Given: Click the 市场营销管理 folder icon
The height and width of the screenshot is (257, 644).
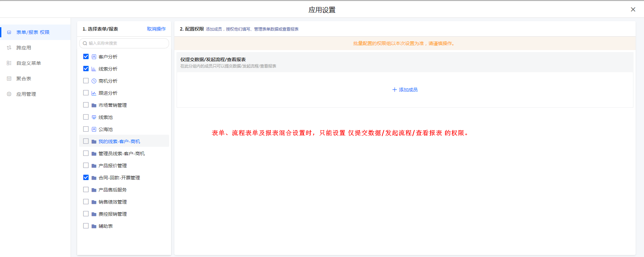Looking at the screenshot, I should (94, 105).
